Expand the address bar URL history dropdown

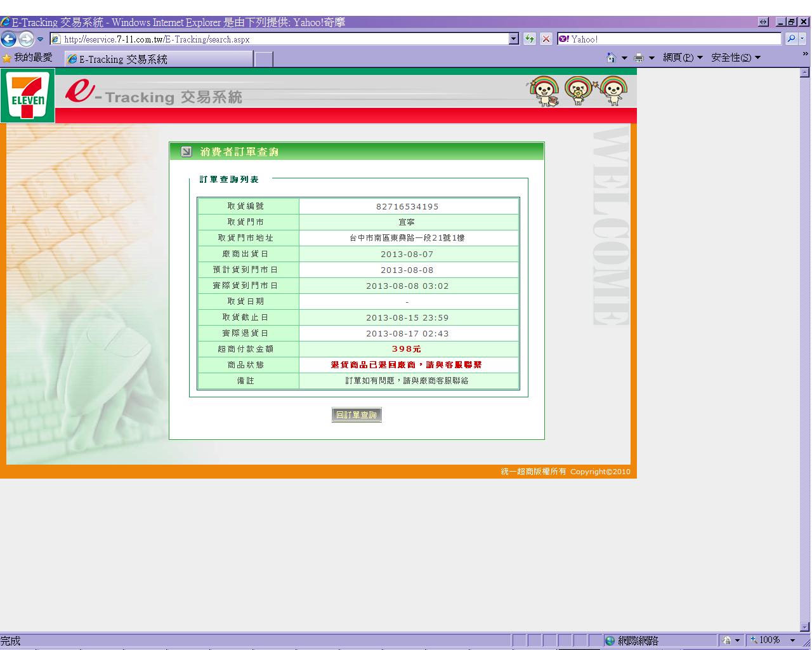pos(514,39)
